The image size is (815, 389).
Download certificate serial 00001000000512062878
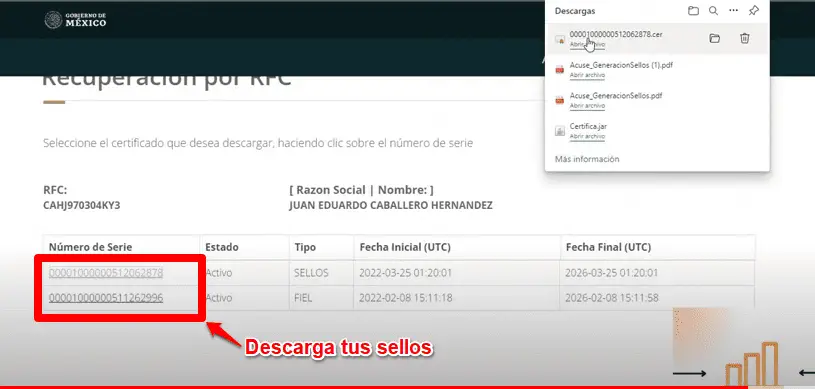(106, 273)
